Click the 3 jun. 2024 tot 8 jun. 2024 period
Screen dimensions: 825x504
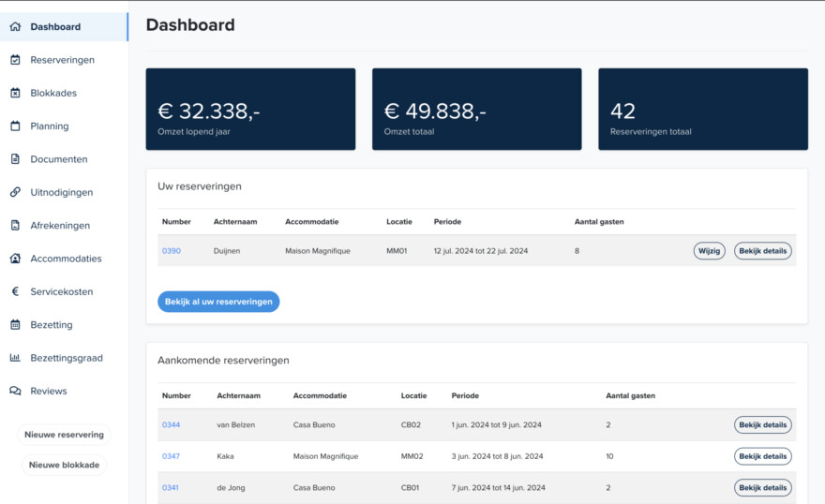point(497,456)
